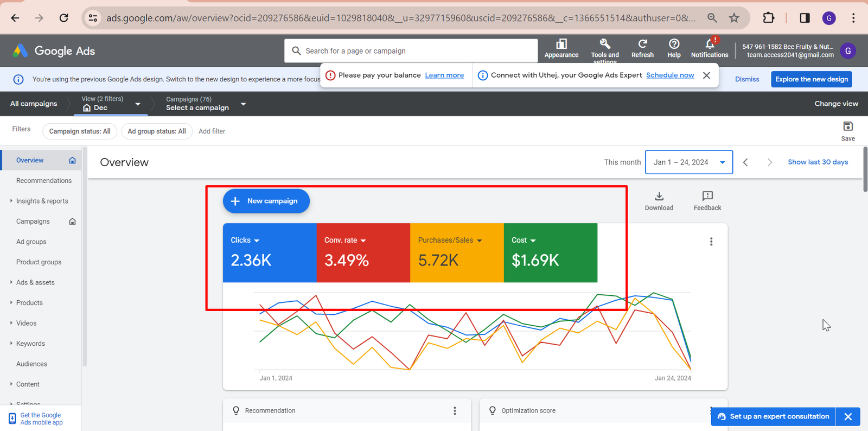Viewport: 868px width, 431px height.
Task: Bookmark this page with the star icon
Action: [x=734, y=18]
